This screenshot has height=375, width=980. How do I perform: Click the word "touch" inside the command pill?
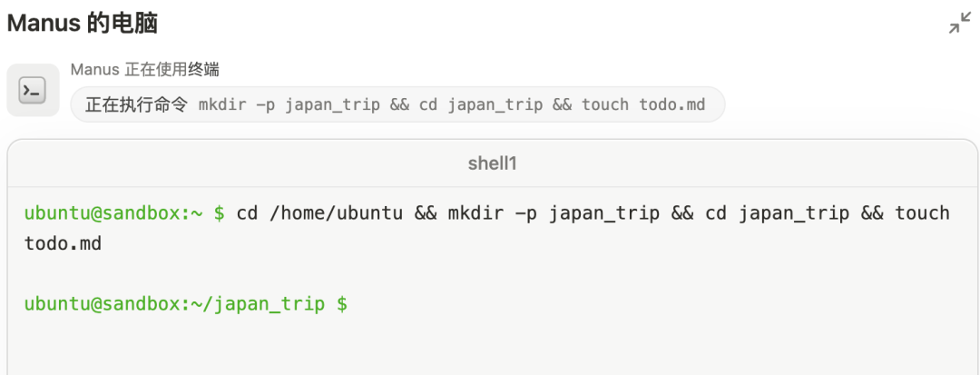[604, 104]
